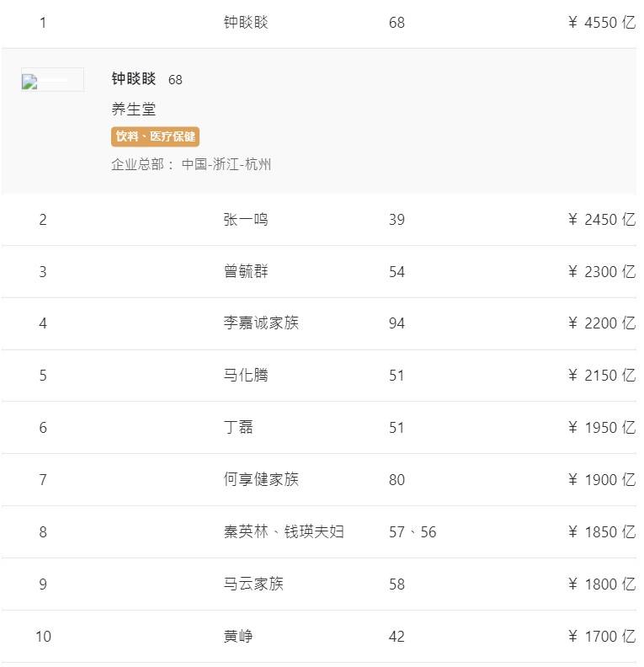Click the 丁磊 row name
Viewport: 644px width, 667px height.
pyautogui.click(x=238, y=428)
